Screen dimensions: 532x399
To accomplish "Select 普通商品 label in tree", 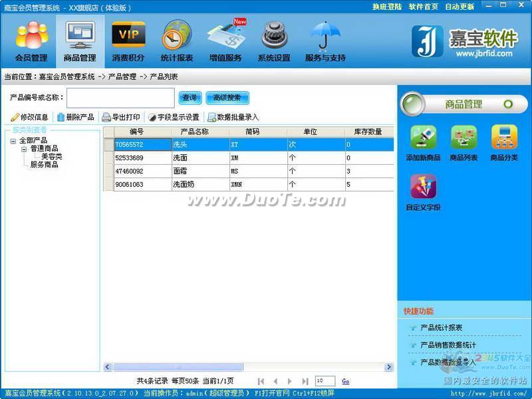I will (x=44, y=148).
